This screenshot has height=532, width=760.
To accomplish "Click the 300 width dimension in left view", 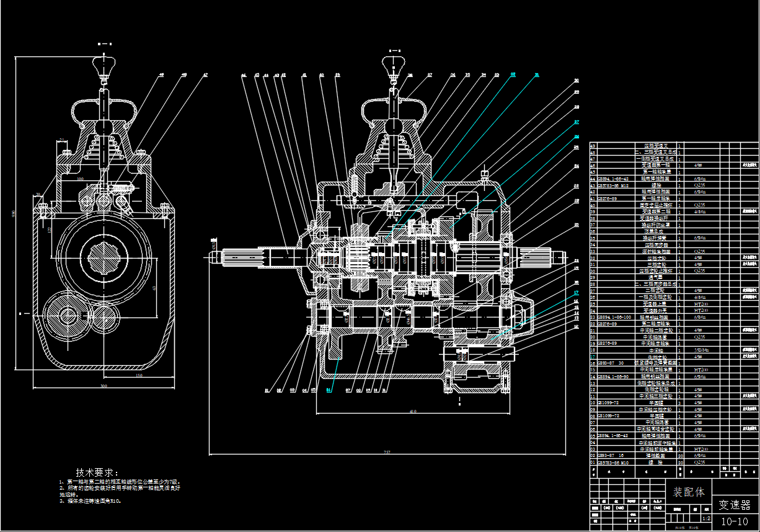I will pos(103,386).
